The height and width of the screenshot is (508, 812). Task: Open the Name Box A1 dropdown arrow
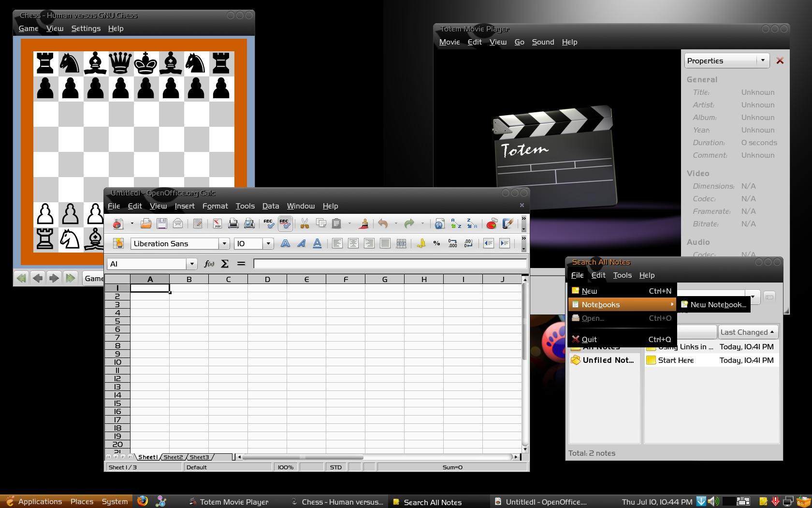click(192, 264)
